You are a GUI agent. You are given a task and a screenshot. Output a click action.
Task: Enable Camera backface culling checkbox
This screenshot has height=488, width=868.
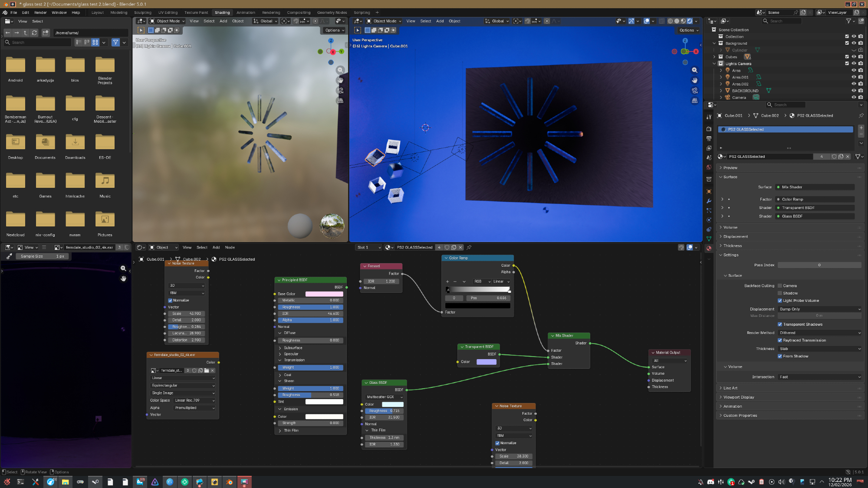tap(780, 286)
